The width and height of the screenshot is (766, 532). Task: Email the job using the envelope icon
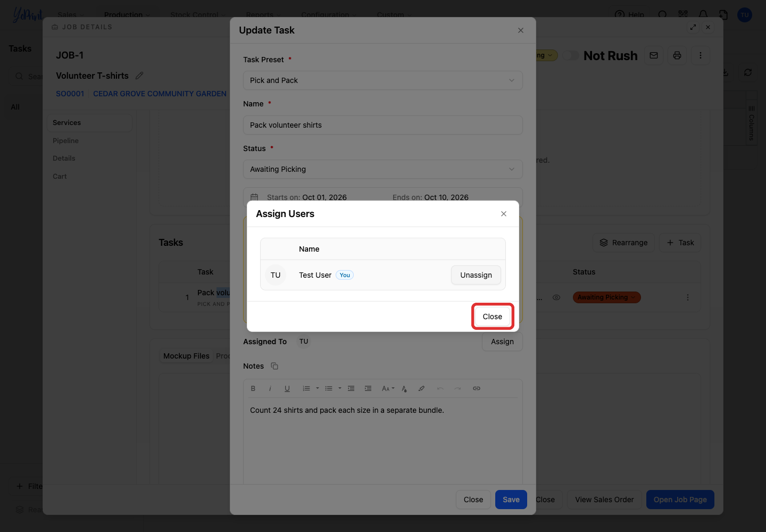(654, 55)
